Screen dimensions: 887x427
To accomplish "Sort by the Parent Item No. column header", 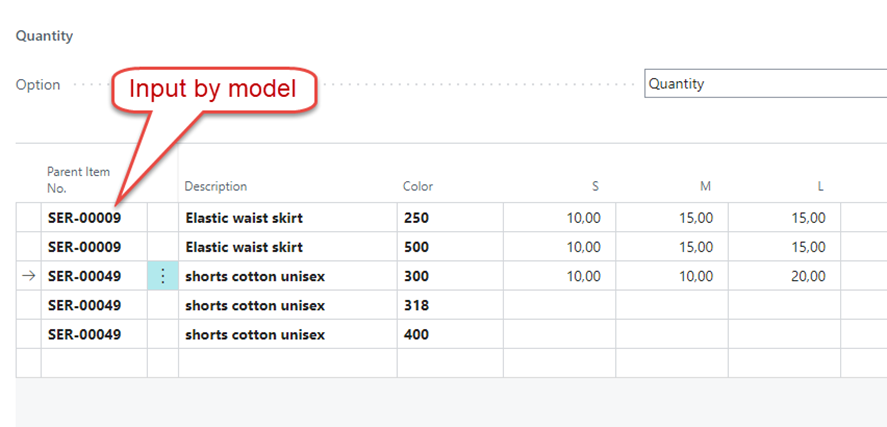I will pyautogui.click(x=78, y=180).
